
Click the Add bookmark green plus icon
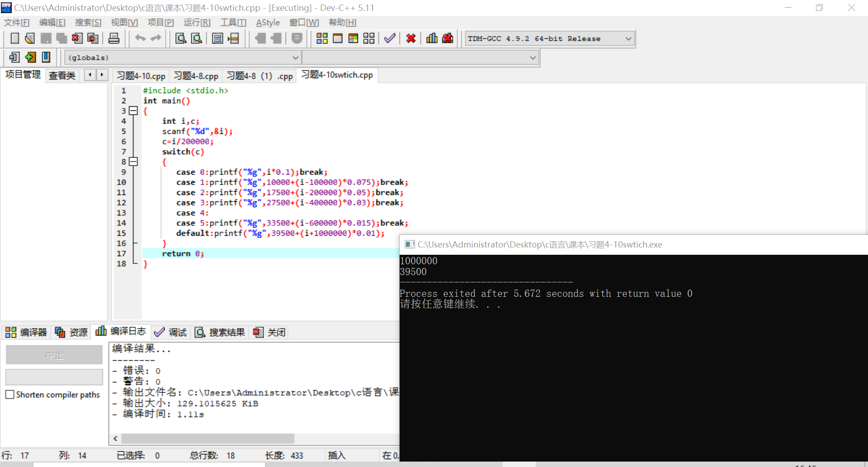pyautogui.click(x=30, y=57)
